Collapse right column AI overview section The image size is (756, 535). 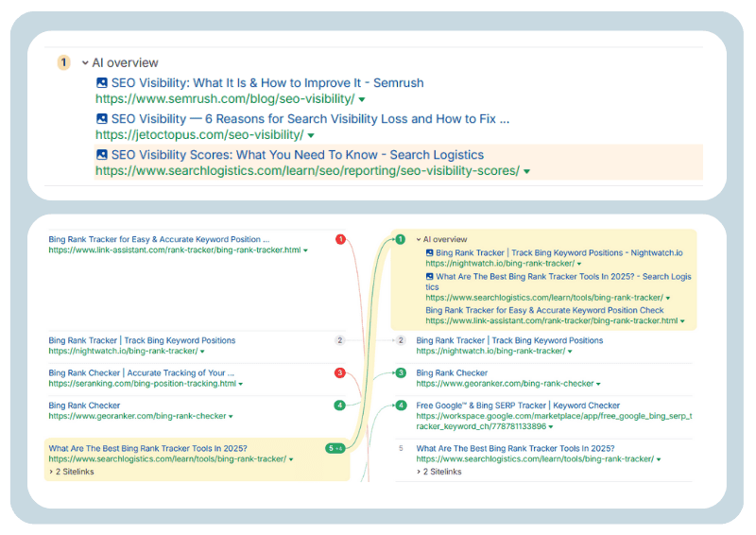pyautogui.click(x=419, y=239)
